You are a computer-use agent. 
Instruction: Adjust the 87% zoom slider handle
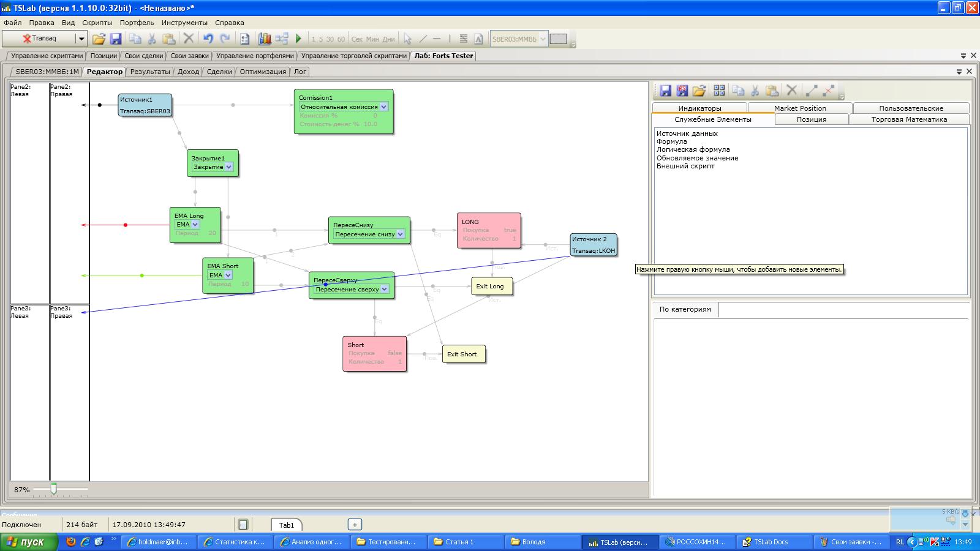coord(54,489)
